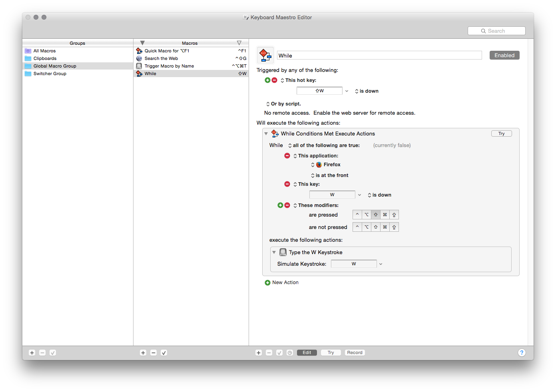Image resolution: width=556 pixels, height=392 pixels.
Task: Enable or disable macro group checkmark button
Action: click(53, 353)
